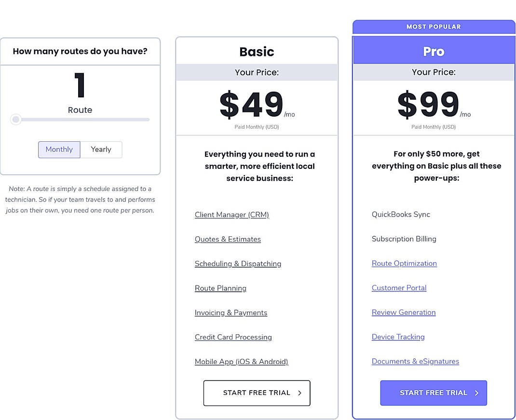
Task: View Device Tracking details
Action: (x=398, y=337)
